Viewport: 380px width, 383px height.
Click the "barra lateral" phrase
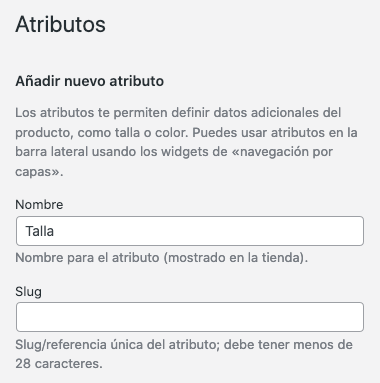tap(52, 152)
